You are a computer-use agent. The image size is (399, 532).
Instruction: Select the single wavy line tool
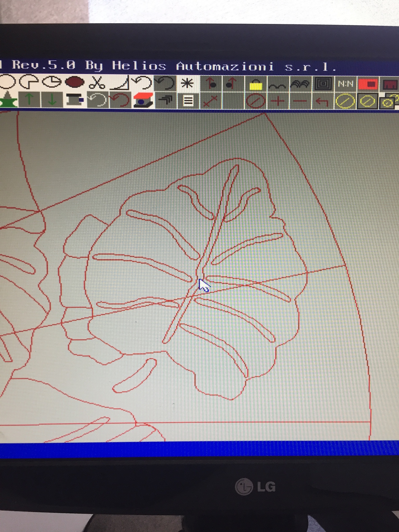pyautogui.click(x=278, y=84)
